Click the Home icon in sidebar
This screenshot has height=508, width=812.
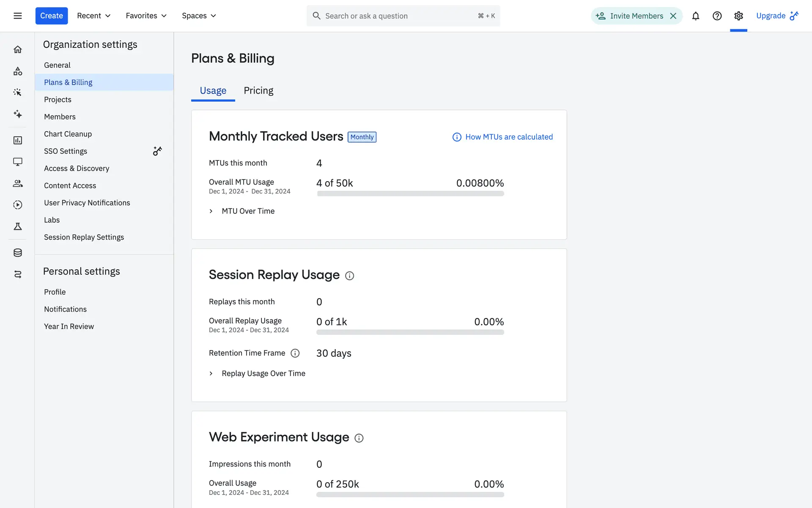[x=17, y=50]
